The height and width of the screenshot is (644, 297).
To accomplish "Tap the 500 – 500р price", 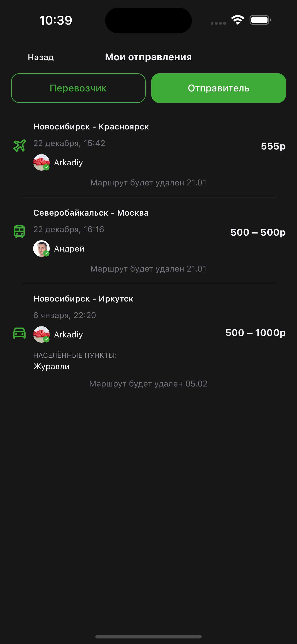I will click(x=258, y=232).
